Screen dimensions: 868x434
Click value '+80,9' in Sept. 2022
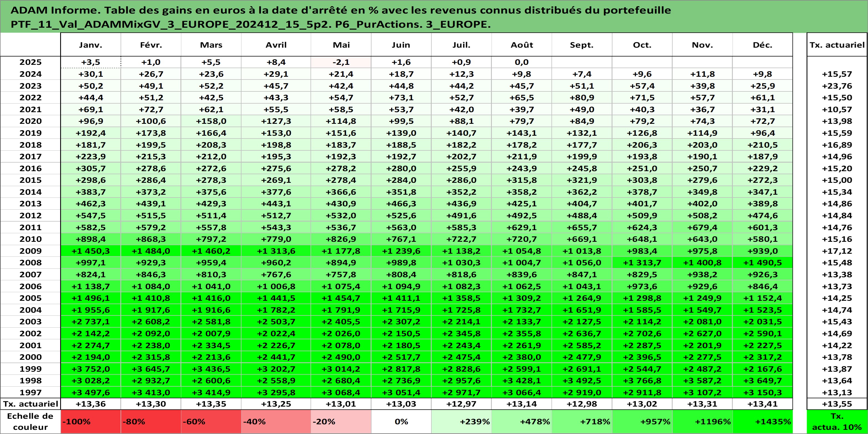[582, 98]
